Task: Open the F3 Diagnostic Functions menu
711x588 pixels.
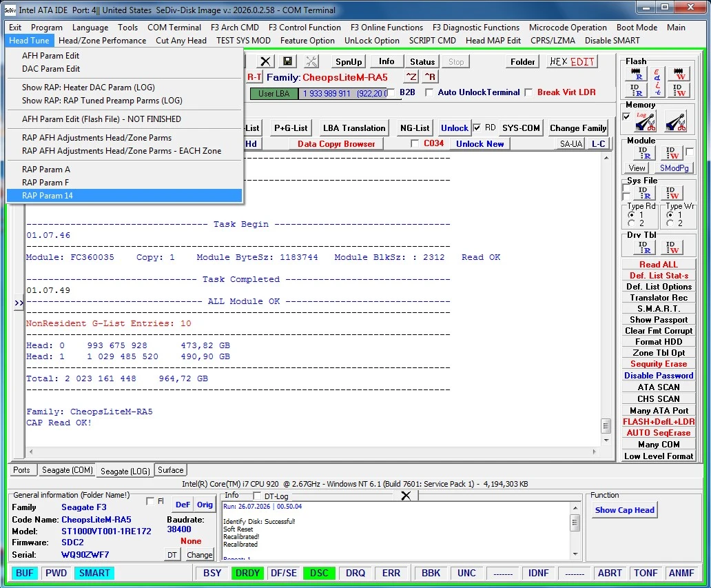Action: [475, 28]
